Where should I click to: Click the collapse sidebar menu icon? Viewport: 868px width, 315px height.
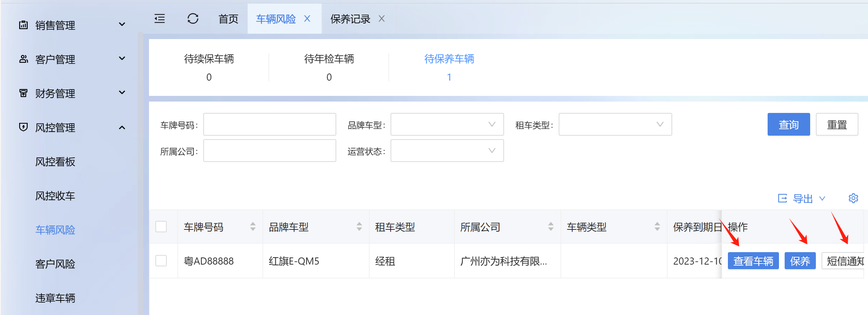tap(160, 18)
